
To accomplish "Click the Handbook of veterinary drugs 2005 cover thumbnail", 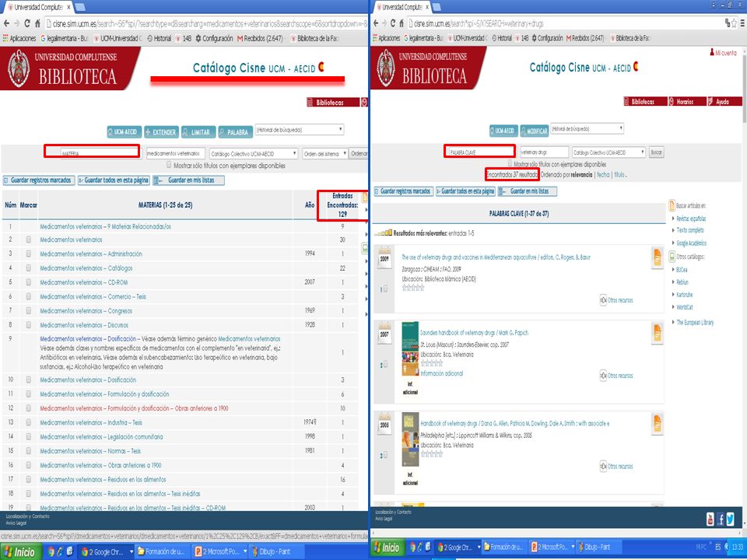I will 410,439.
